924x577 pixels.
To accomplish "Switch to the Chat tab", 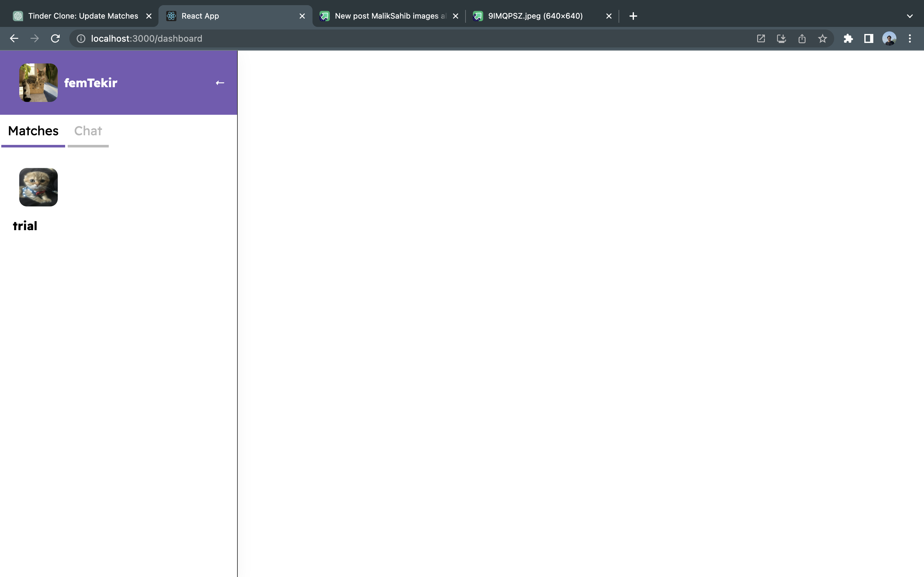I will tap(88, 131).
